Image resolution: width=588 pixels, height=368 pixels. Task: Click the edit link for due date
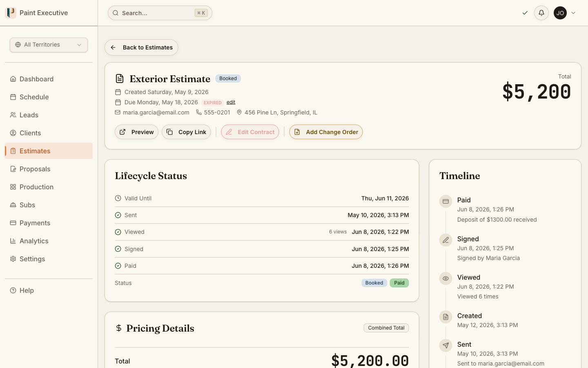(231, 102)
